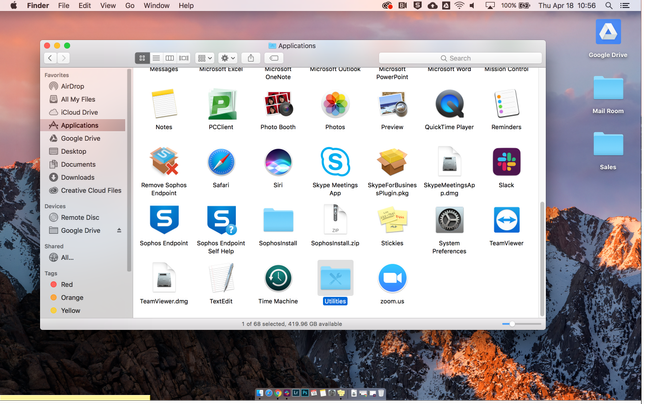Select QuickTime Player icon
This screenshot has height=404, width=650.
(x=449, y=104)
